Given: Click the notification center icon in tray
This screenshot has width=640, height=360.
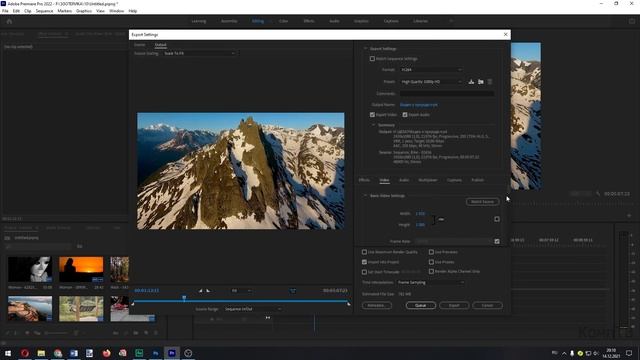Looking at the screenshot, I should (x=629, y=353).
